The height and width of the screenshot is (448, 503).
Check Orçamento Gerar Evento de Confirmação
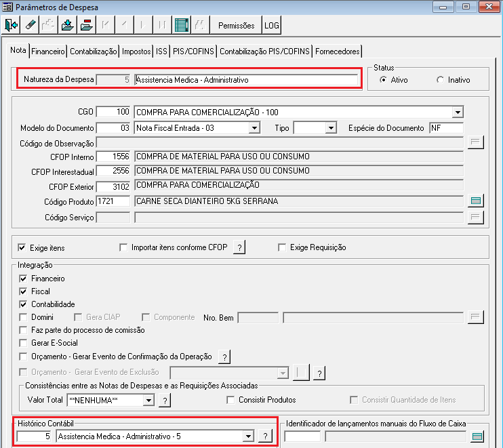point(23,357)
